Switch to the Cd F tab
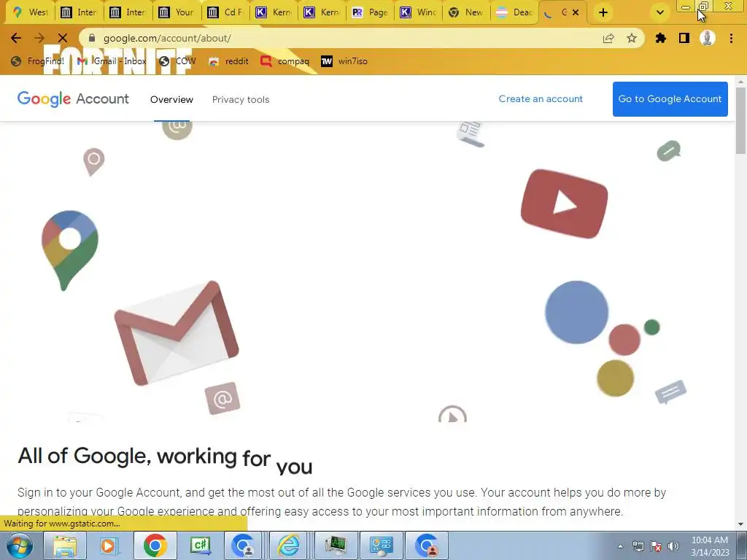 pyautogui.click(x=225, y=12)
